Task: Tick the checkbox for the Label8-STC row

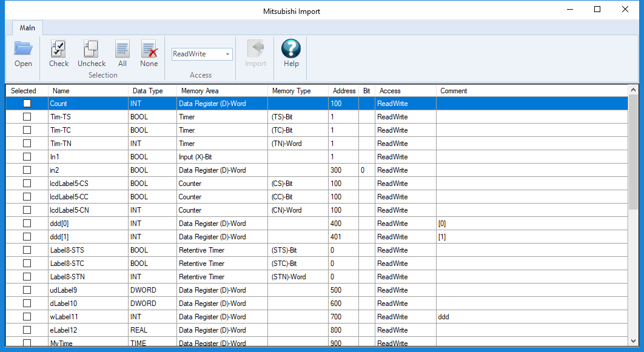Action: 27,264
